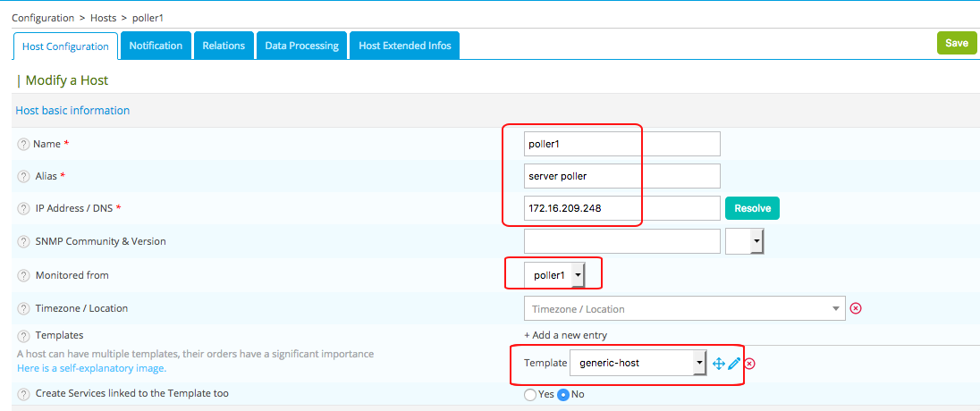Click into the Alias text field

coord(622,176)
